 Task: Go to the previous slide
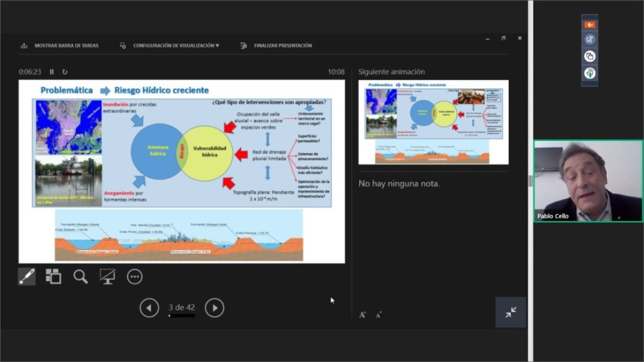149,308
